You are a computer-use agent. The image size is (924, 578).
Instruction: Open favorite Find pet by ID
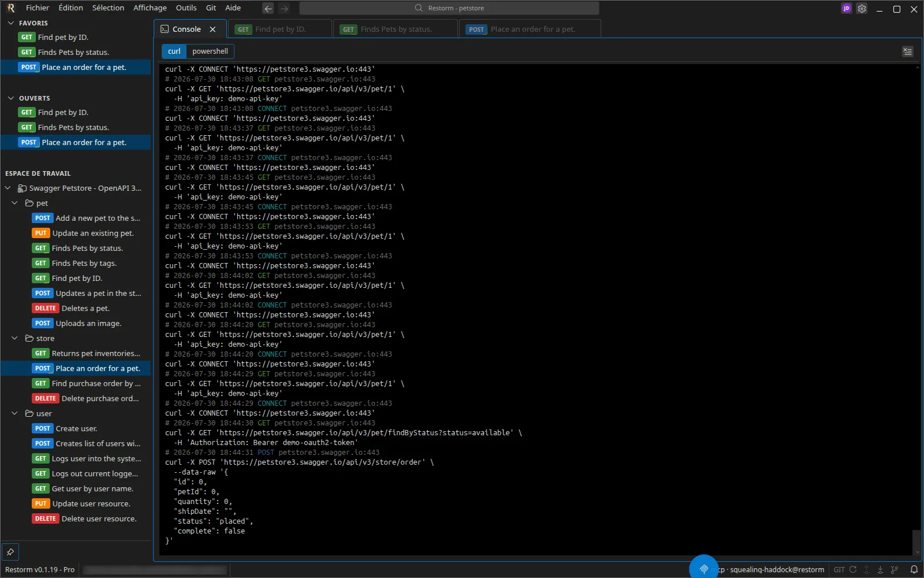[76, 37]
